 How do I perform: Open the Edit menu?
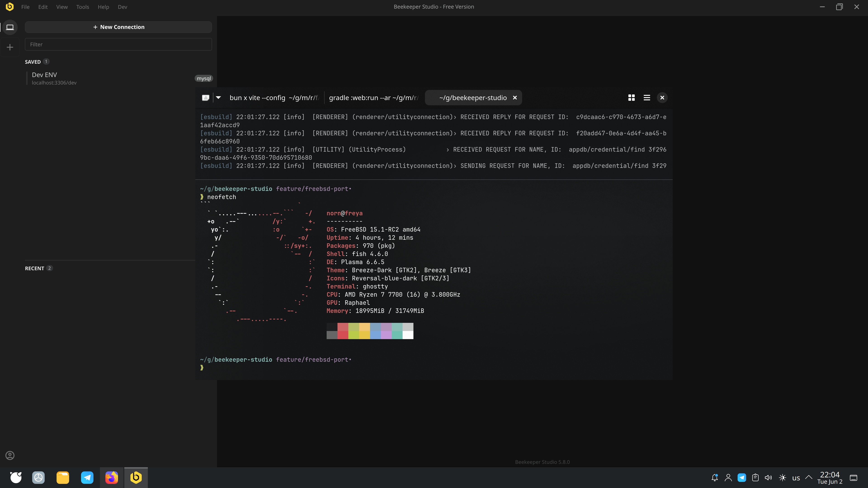43,7
